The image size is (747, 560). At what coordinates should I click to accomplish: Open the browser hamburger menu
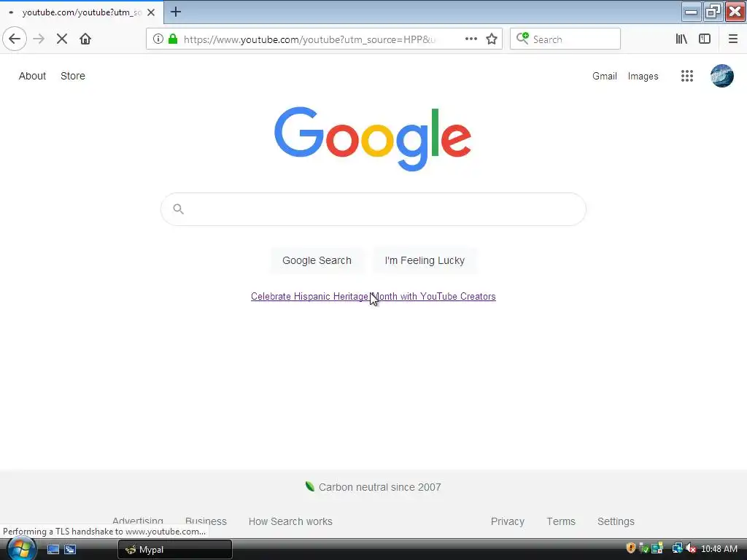tap(732, 39)
